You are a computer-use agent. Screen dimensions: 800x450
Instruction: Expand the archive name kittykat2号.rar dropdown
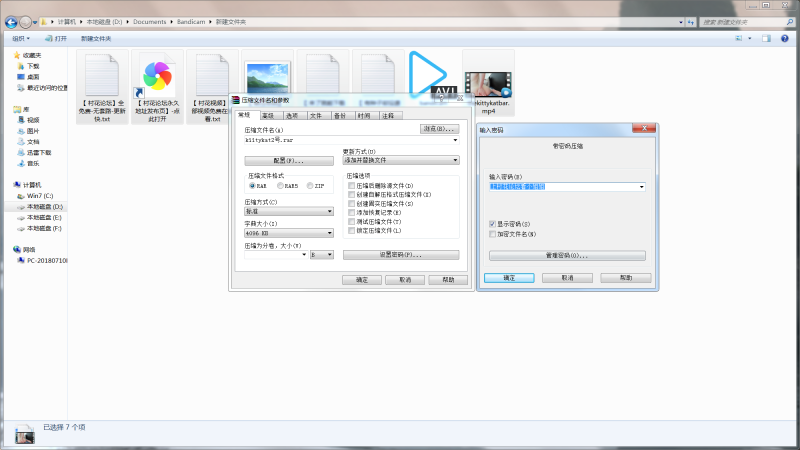click(x=455, y=140)
